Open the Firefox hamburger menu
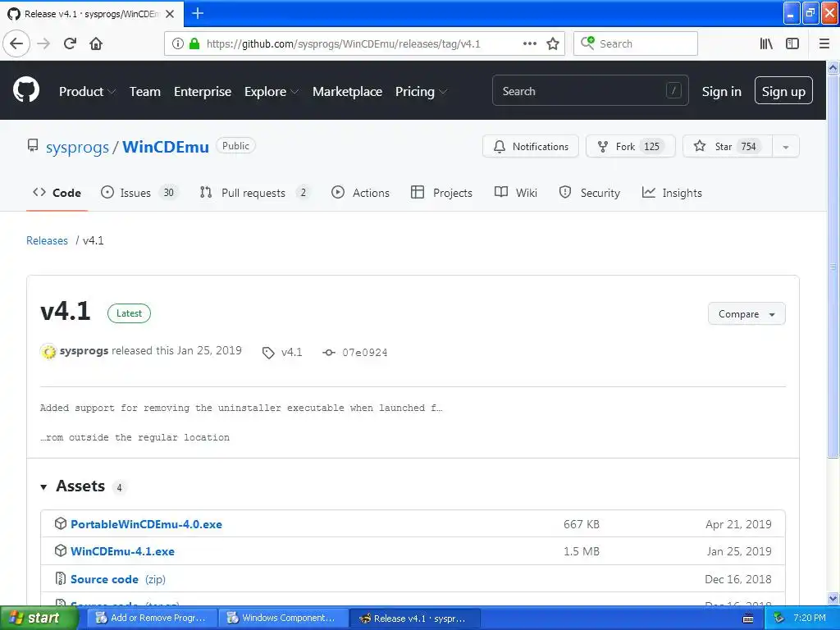 [x=824, y=43]
